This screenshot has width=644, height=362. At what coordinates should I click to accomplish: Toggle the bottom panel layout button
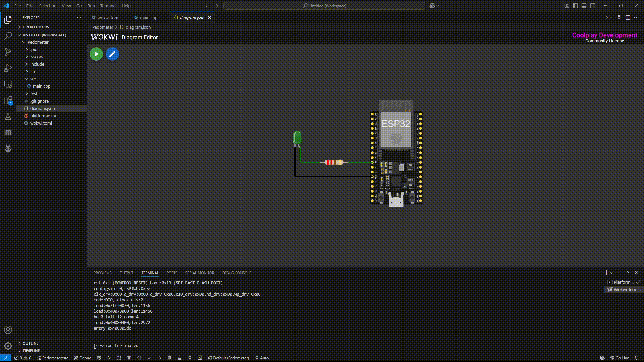pyautogui.click(x=584, y=6)
